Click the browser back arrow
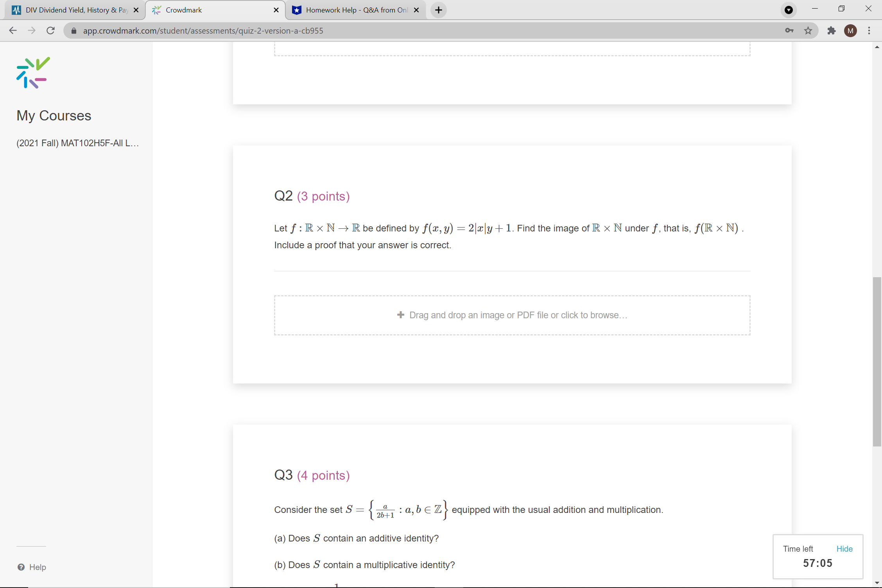This screenshot has width=882, height=588. click(x=13, y=30)
